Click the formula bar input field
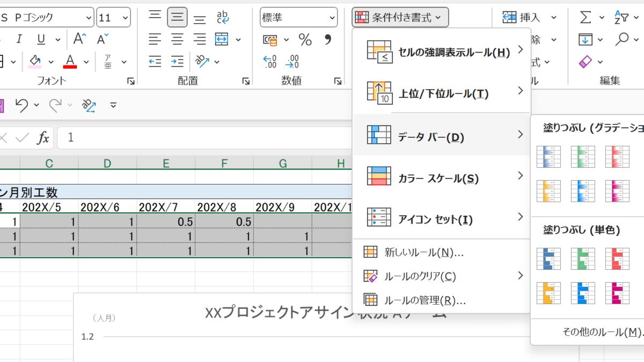The image size is (644, 362). point(204,138)
